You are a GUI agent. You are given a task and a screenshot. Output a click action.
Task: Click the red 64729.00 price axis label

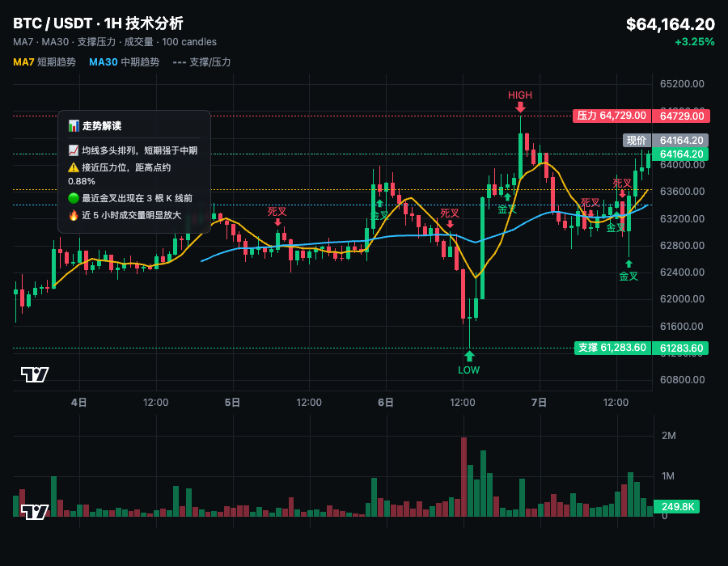click(x=681, y=116)
